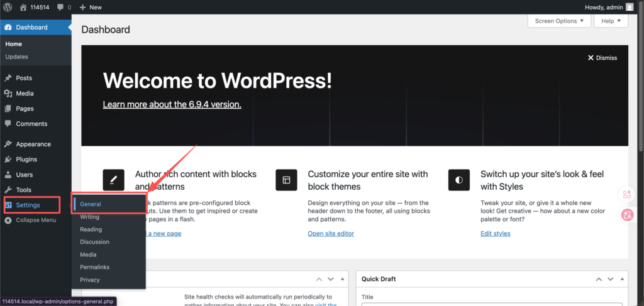Screen dimensions: 644x306
Task: Click the Pages icon in sidebar
Action: (x=8, y=109)
